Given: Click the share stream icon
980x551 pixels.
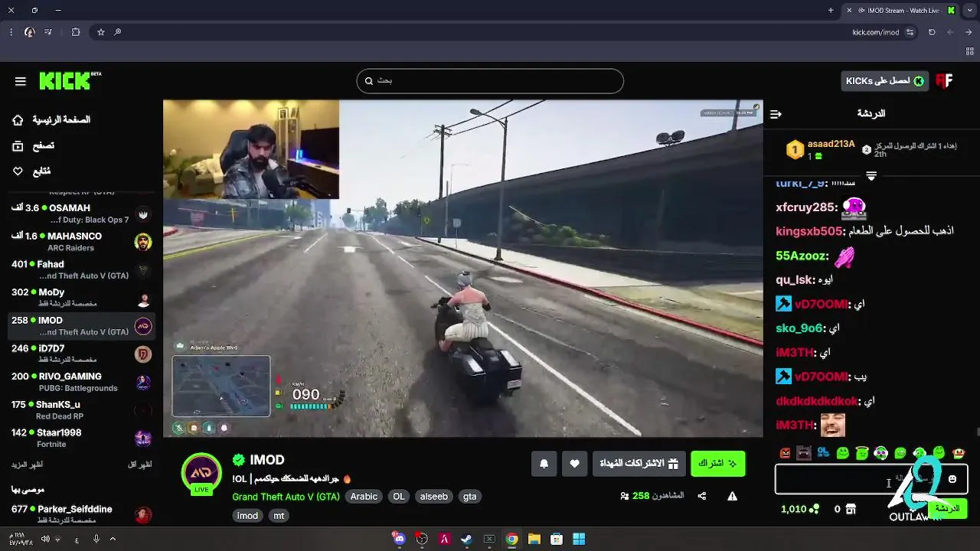Looking at the screenshot, I should point(702,496).
